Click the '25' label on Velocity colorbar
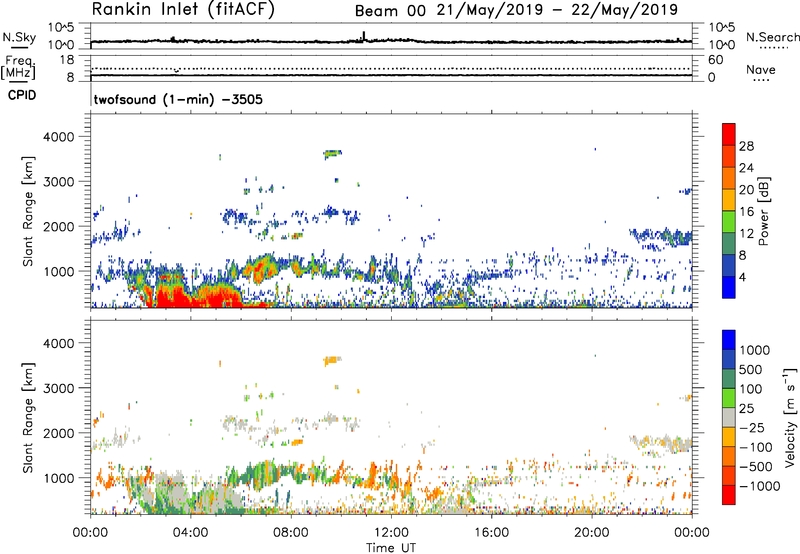The image size is (800, 554). pos(746,408)
